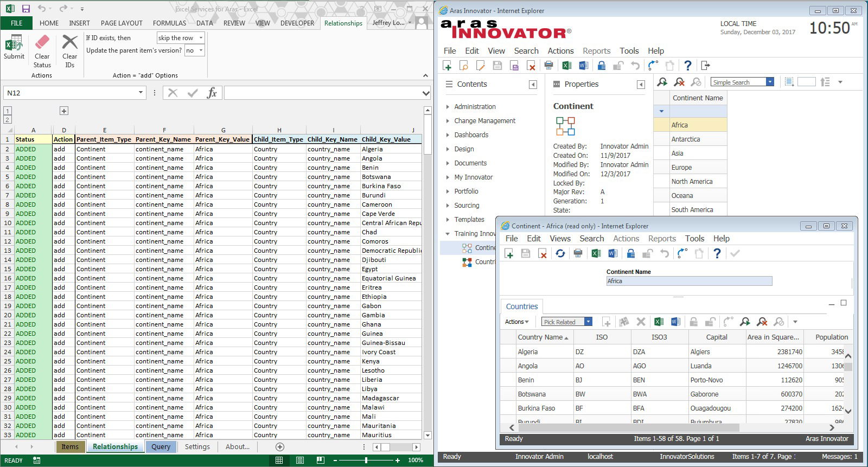Click the New Item icon in Continent window toolbar
Image resolution: width=868 pixels, height=467 pixels.
508,253
